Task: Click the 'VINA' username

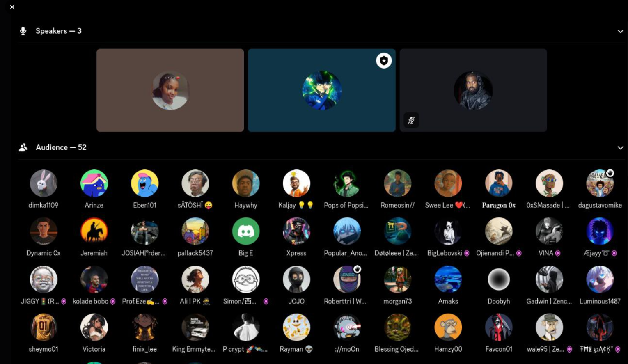Action: (546, 253)
